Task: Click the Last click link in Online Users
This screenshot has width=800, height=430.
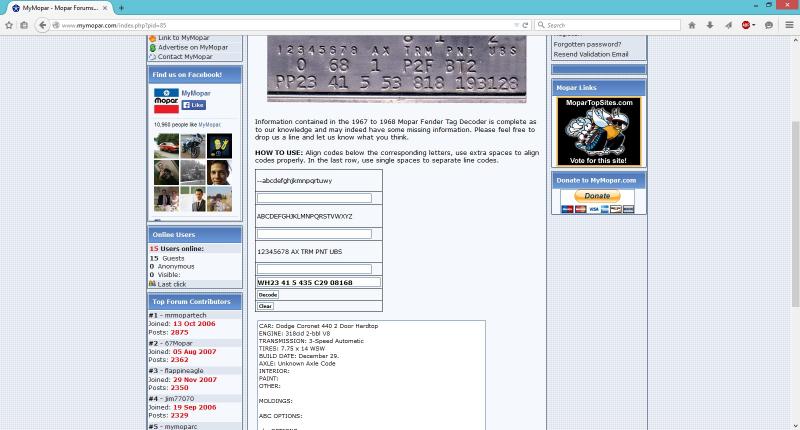Action: pyautogui.click(x=172, y=284)
